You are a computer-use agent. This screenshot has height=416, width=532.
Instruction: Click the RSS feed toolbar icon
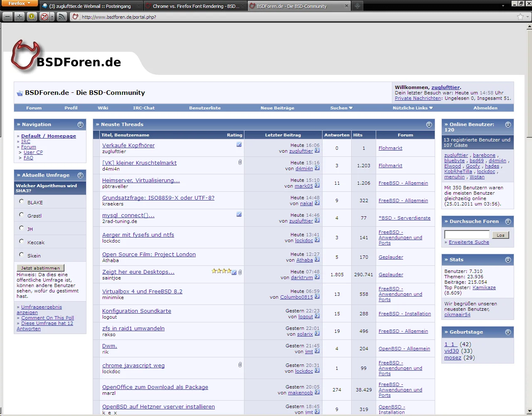click(x=62, y=17)
